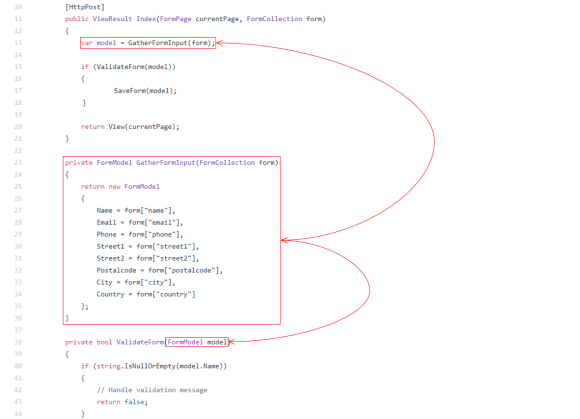The height and width of the screenshot is (419, 580).
Task: Click the 'Phone = form["phone"],' line
Action: click(140, 234)
